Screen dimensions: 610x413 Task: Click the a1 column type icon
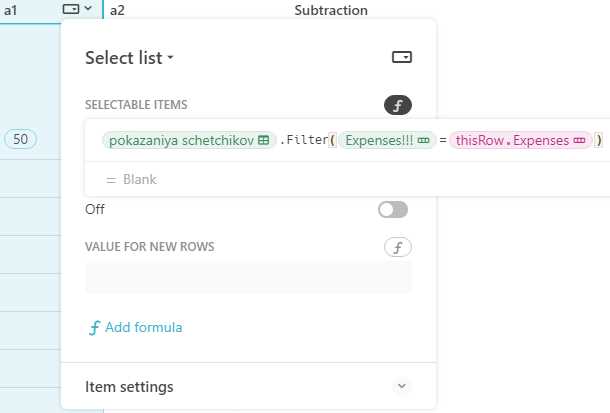point(71,9)
